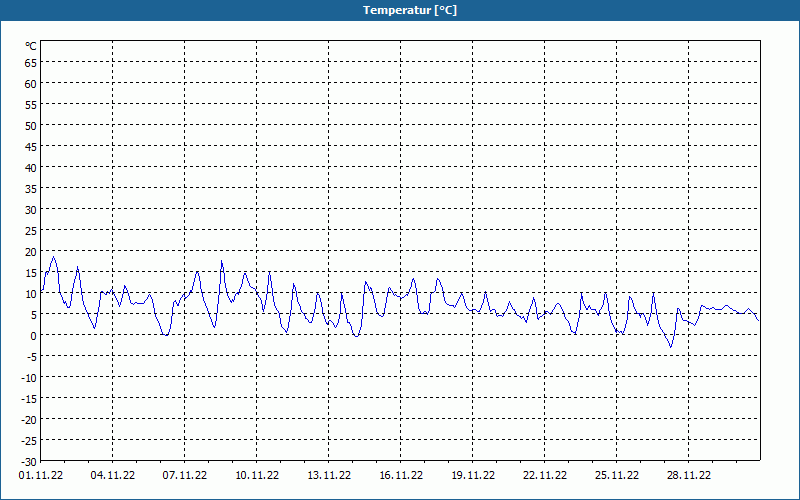The image size is (800, 500).
Task: Select the 28.11.22 date label
Action: [x=689, y=476]
